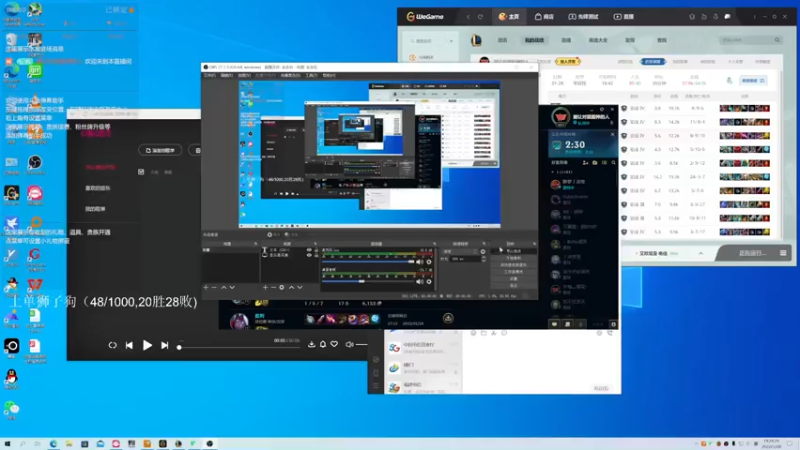This screenshot has width=800, height=450.
Task: Open the first match row in WeGame list
Action: click(696, 108)
